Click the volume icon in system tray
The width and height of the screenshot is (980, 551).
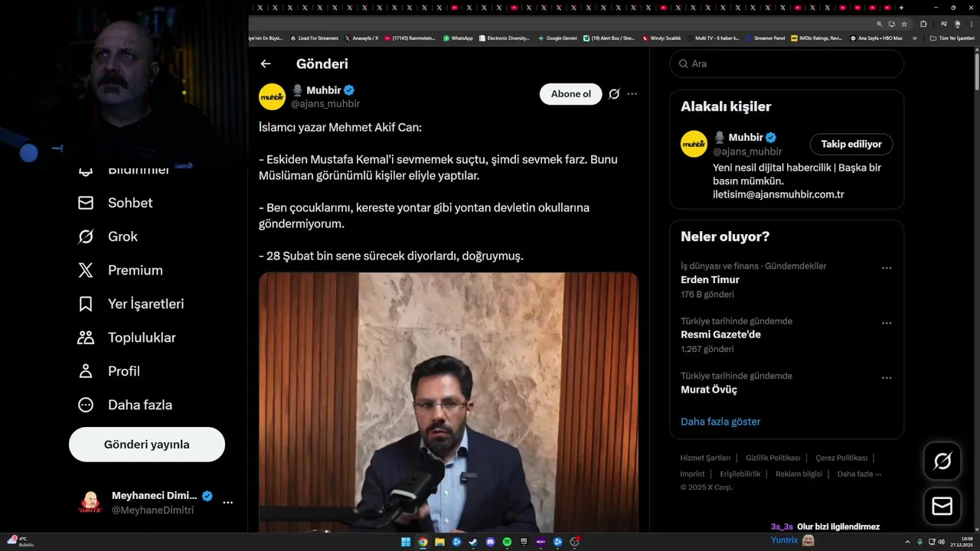pyautogui.click(x=941, y=542)
